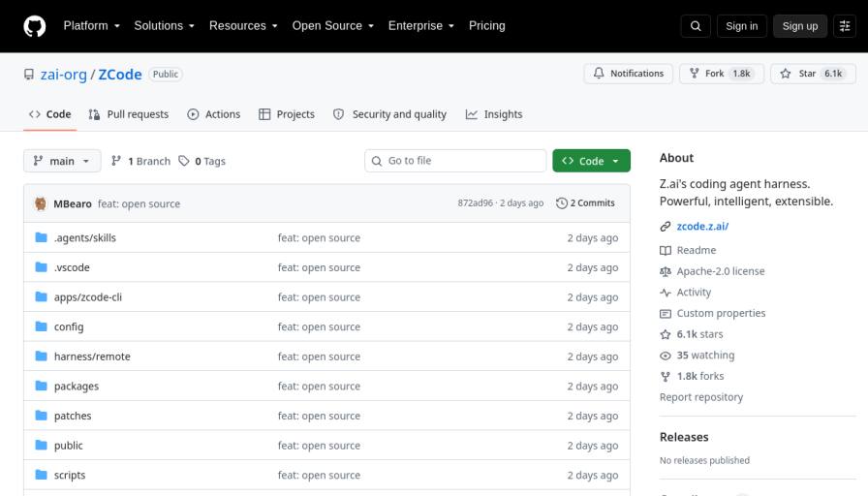Fork the ZCode repository
Viewport: 868px width, 496px height.
[x=722, y=73]
